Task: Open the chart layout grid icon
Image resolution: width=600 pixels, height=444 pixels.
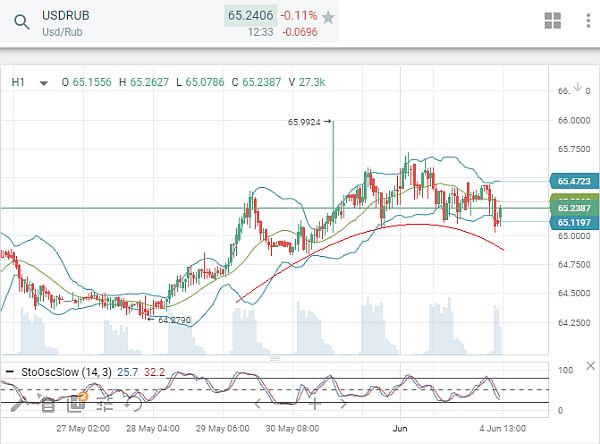Action: (553, 21)
